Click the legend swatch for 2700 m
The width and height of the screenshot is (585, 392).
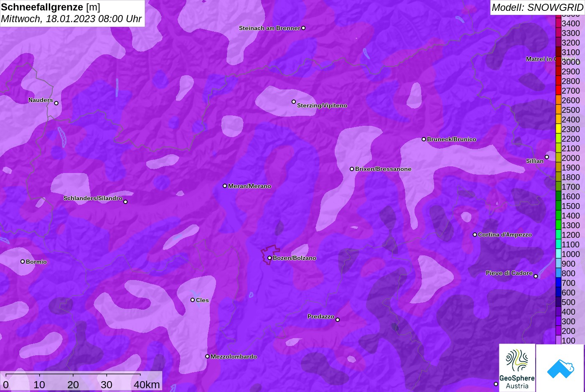coord(558,91)
